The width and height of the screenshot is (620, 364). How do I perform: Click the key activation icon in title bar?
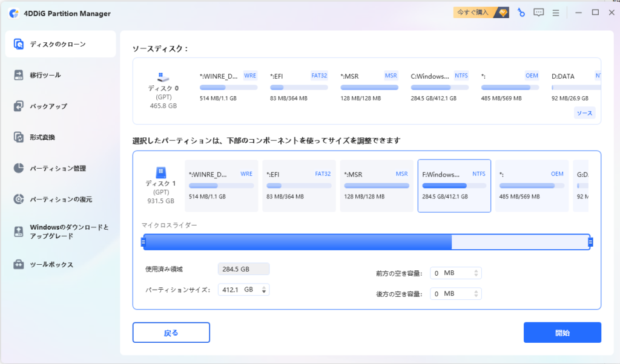pyautogui.click(x=521, y=13)
